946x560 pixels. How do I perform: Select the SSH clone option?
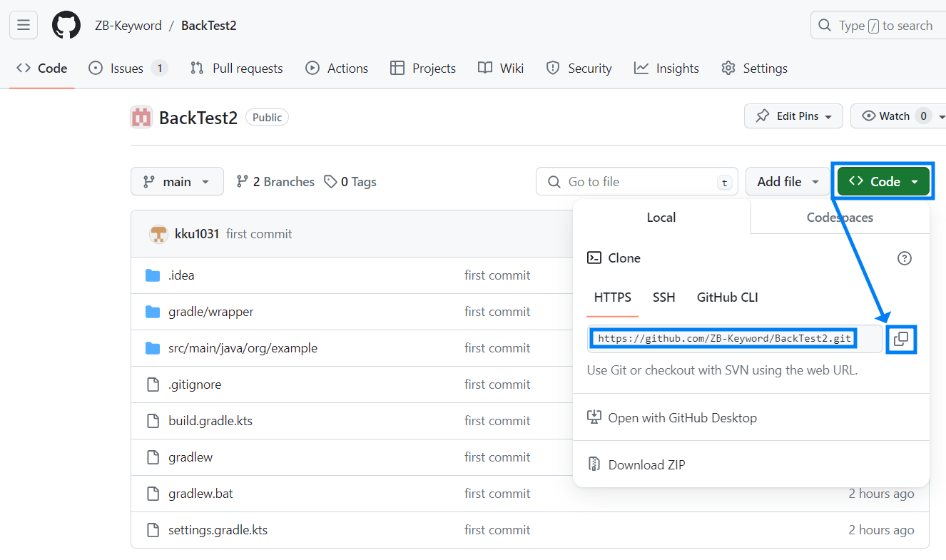(663, 297)
